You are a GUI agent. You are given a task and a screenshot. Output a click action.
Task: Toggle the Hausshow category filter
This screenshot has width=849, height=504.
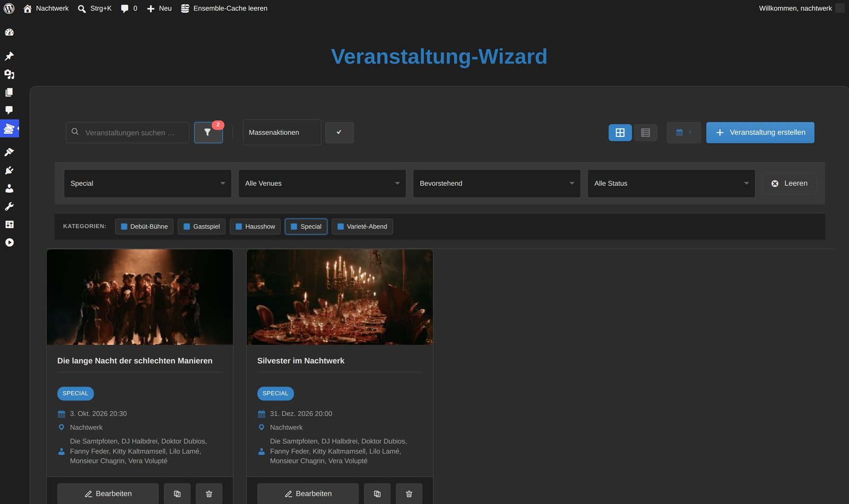[x=255, y=227]
